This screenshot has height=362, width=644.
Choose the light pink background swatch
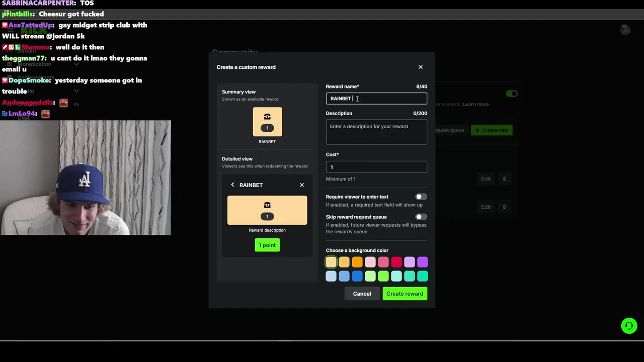pyautogui.click(x=370, y=262)
